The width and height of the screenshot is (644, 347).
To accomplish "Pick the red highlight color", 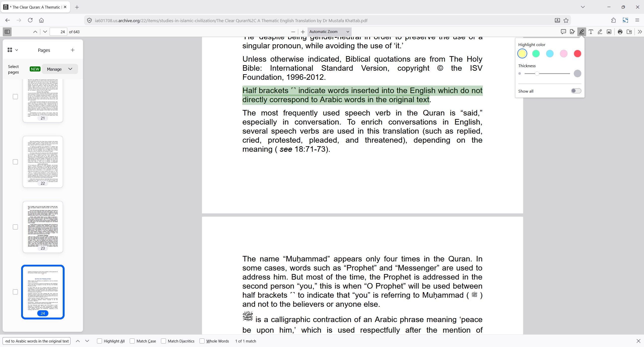I will (x=578, y=54).
